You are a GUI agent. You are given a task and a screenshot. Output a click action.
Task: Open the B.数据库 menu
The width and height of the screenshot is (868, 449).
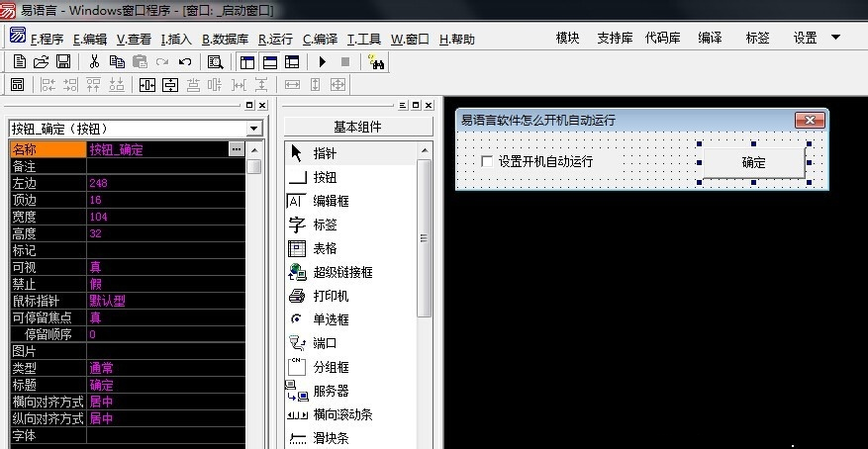(x=225, y=40)
